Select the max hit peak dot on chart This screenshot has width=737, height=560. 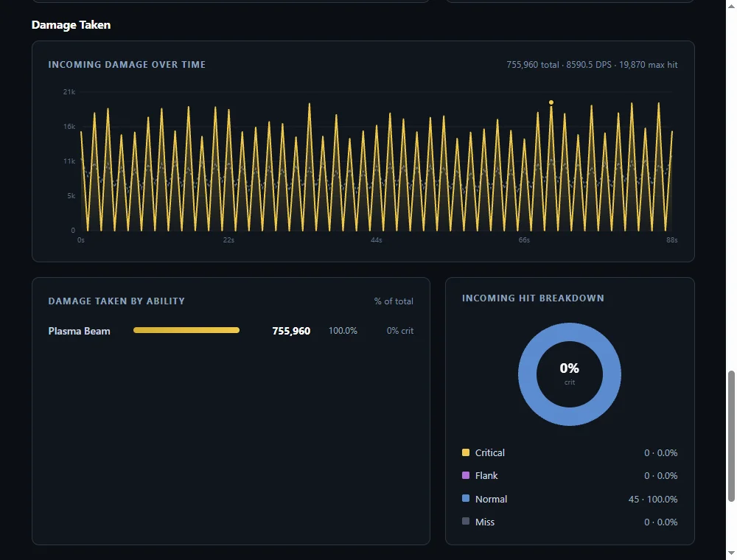click(551, 102)
